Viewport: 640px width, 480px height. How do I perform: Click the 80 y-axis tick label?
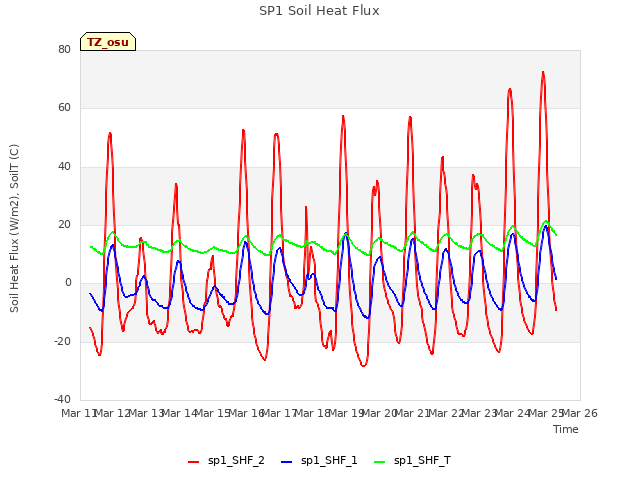click(64, 49)
